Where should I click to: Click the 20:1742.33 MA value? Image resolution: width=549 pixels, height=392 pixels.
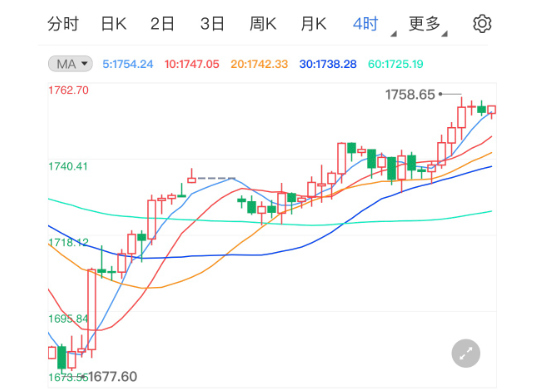pyautogui.click(x=259, y=64)
